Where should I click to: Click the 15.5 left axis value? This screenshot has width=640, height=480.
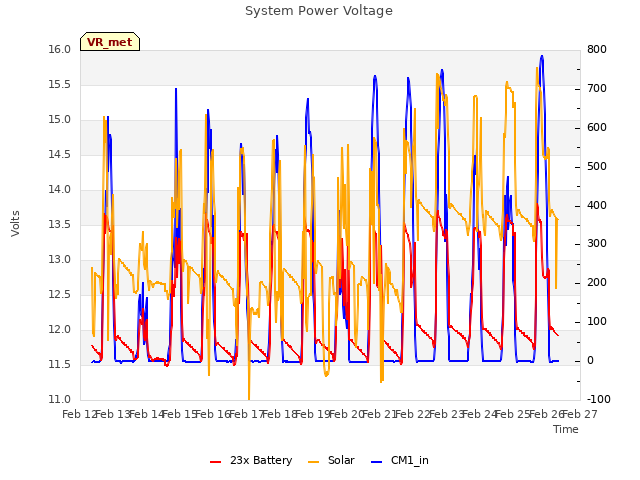click(60, 84)
